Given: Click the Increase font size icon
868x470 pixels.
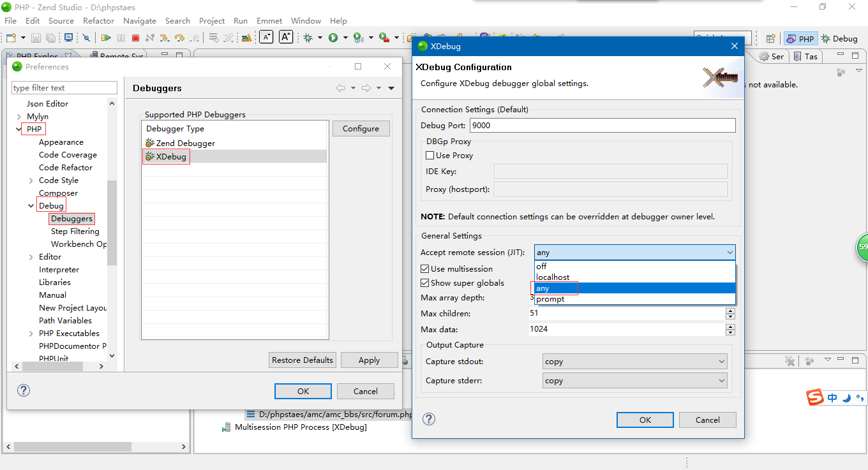Looking at the screenshot, I should click(x=286, y=37).
